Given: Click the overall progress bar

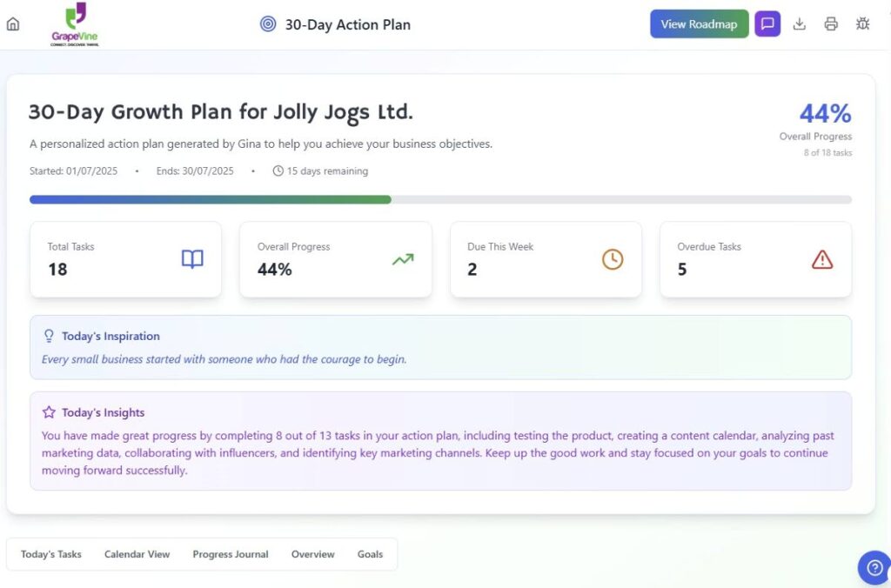Looking at the screenshot, I should click(440, 199).
